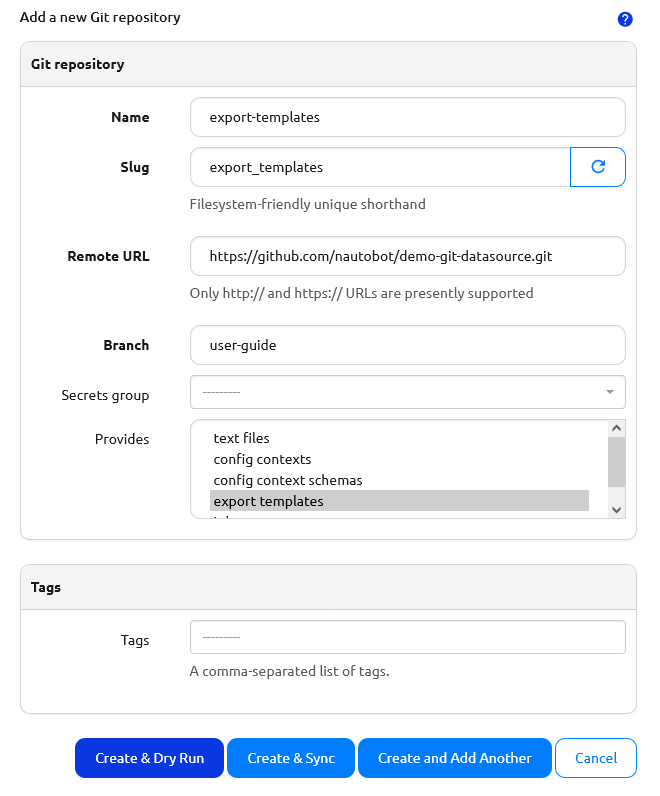This screenshot has width=660, height=796.
Task: Open the blue help question mark icon
Action: pos(625,19)
